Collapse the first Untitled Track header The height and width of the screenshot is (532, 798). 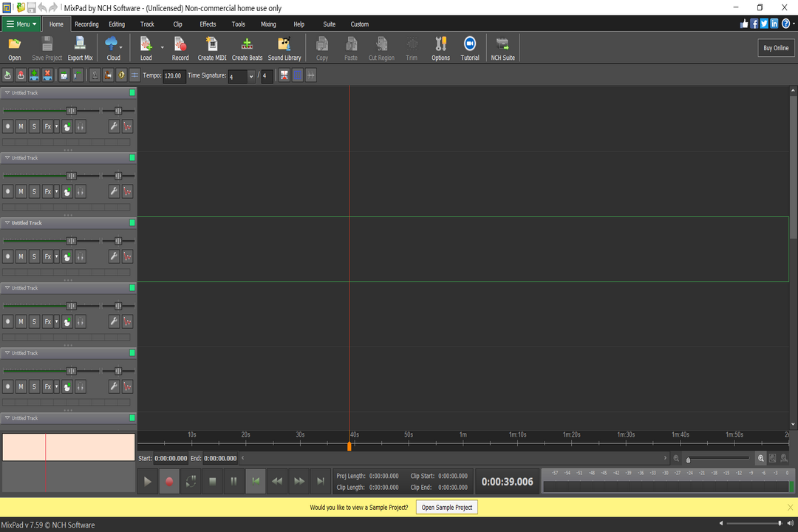click(x=6, y=92)
